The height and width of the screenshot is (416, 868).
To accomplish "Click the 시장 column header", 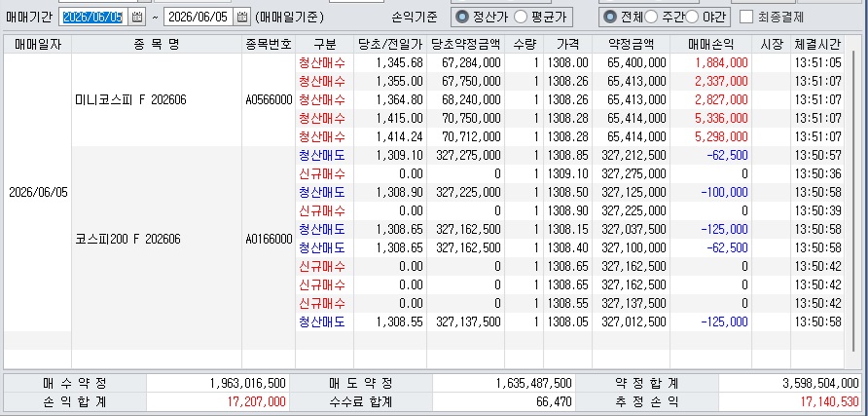I will [770, 44].
